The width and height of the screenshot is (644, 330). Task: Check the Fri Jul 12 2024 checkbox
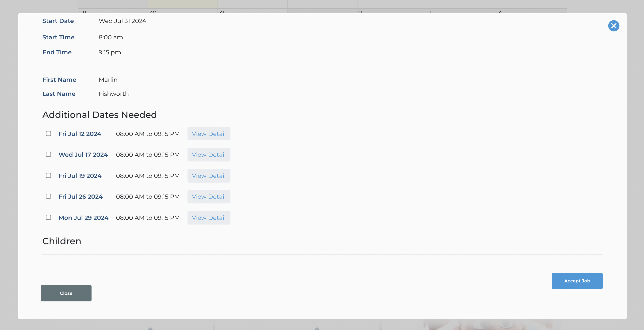(x=49, y=134)
